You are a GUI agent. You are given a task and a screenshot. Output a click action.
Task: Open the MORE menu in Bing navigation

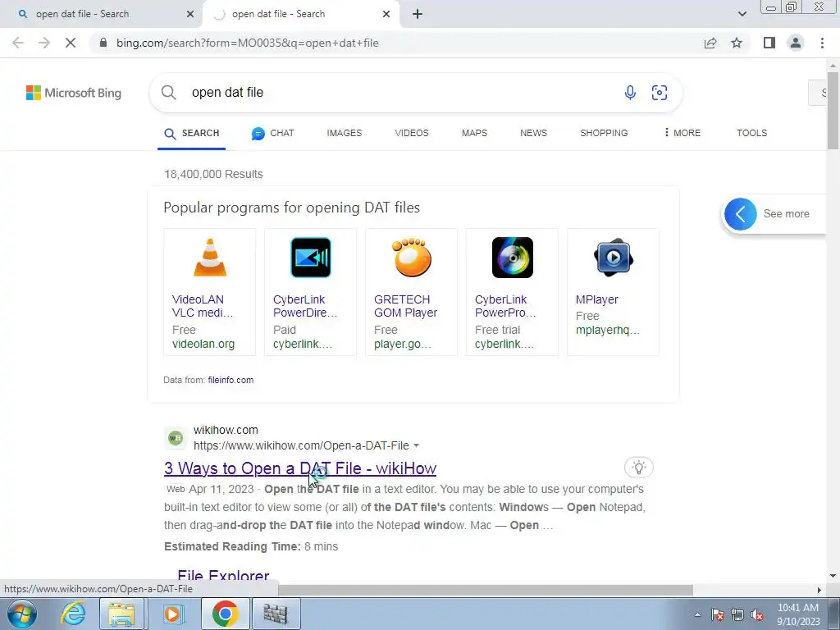(x=682, y=133)
